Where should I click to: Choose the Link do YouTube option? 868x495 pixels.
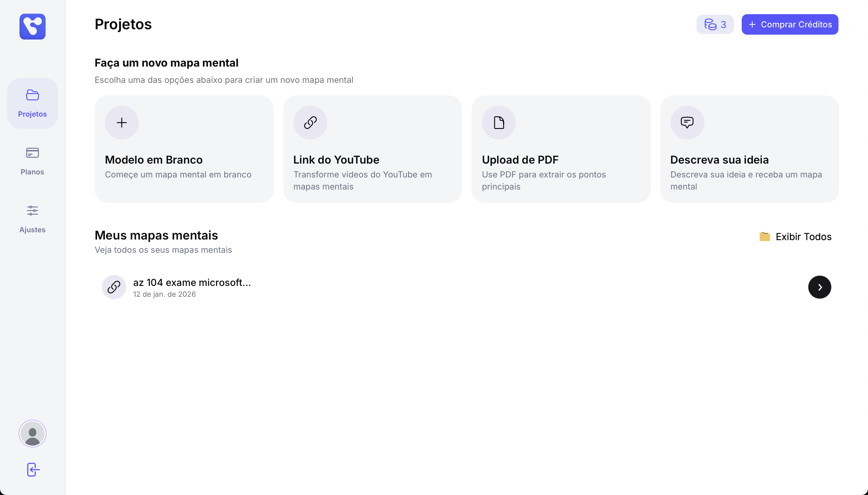(372, 160)
